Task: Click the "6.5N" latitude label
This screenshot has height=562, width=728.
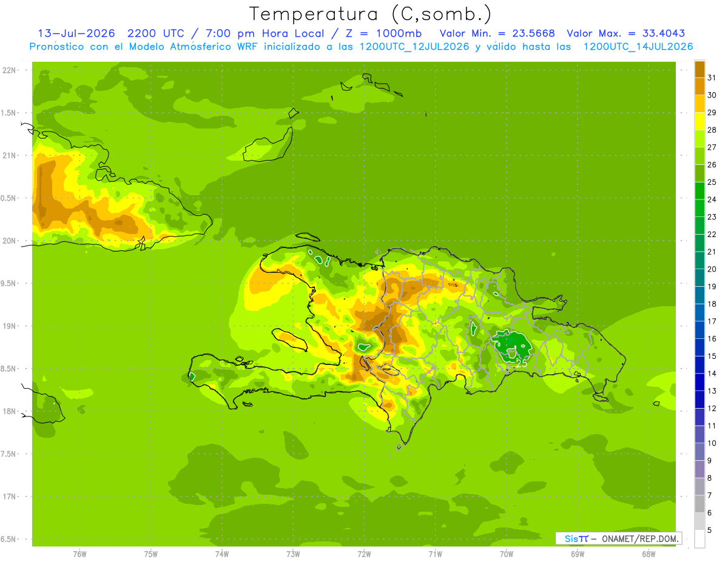Action: pyautogui.click(x=9, y=540)
